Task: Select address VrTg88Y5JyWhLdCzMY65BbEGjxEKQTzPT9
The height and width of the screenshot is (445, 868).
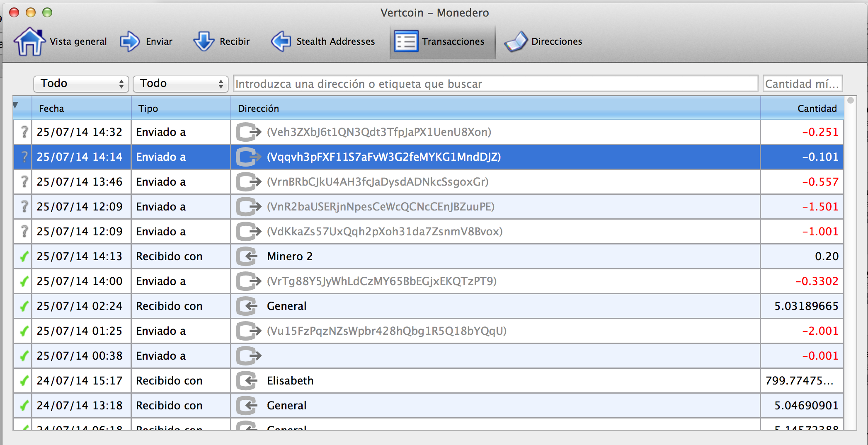Action: click(382, 281)
